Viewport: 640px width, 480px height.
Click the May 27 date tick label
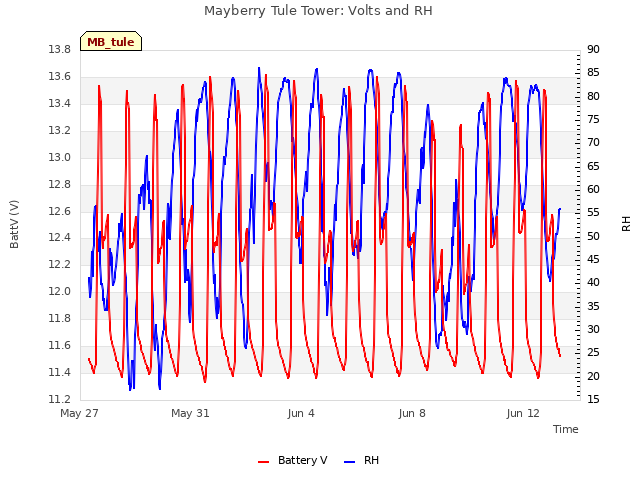point(79,413)
